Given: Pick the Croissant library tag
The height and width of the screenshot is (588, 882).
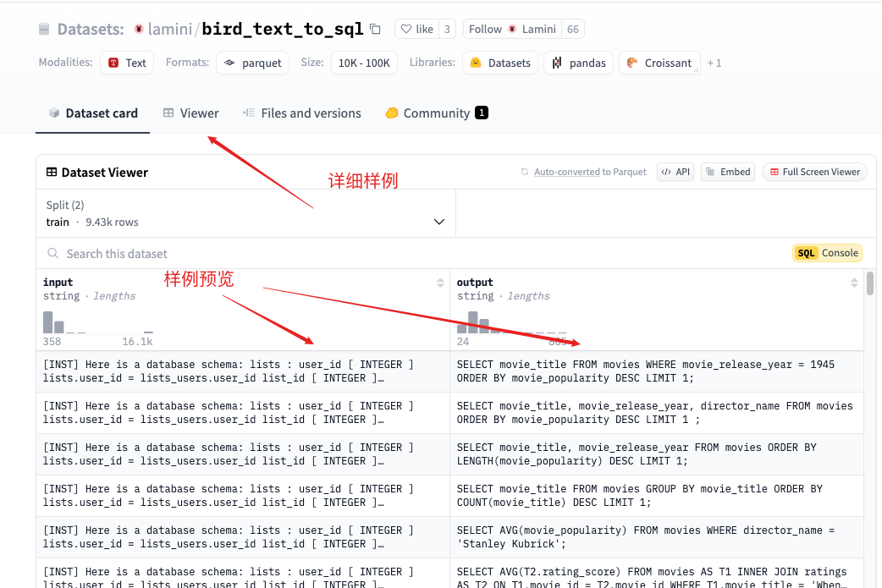Looking at the screenshot, I should pos(659,63).
